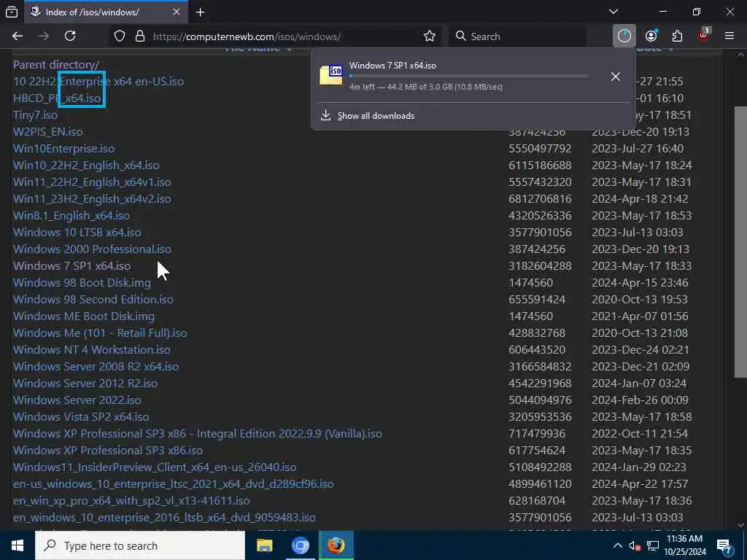747x560 pixels.
Task: Download Windows Server 2012 R2.iso
Action: tap(85, 383)
